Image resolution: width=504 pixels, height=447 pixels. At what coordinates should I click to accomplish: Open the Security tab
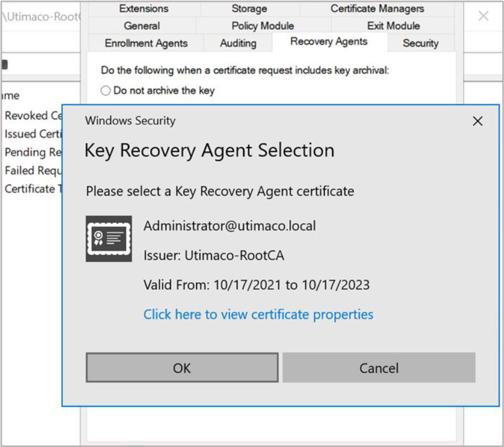(420, 44)
